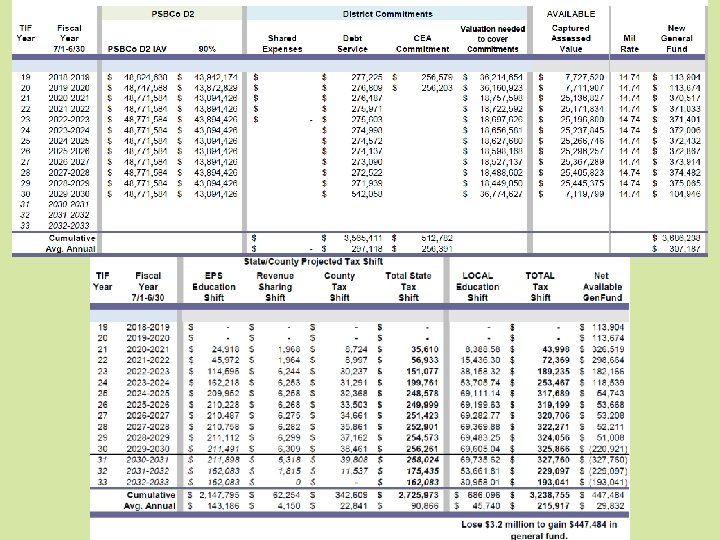Click the 'State/County Projected Tax Shift' title
The width and height of the screenshot is (720, 540).
pyautogui.click(x=313, y=262)
